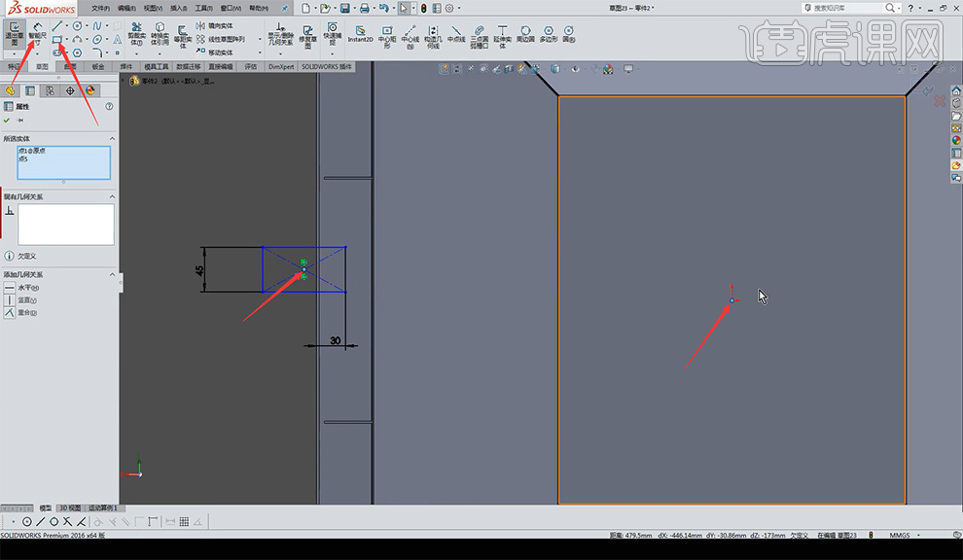Select the 智能尺寸 smart dimension tool

tap(38, 34)
